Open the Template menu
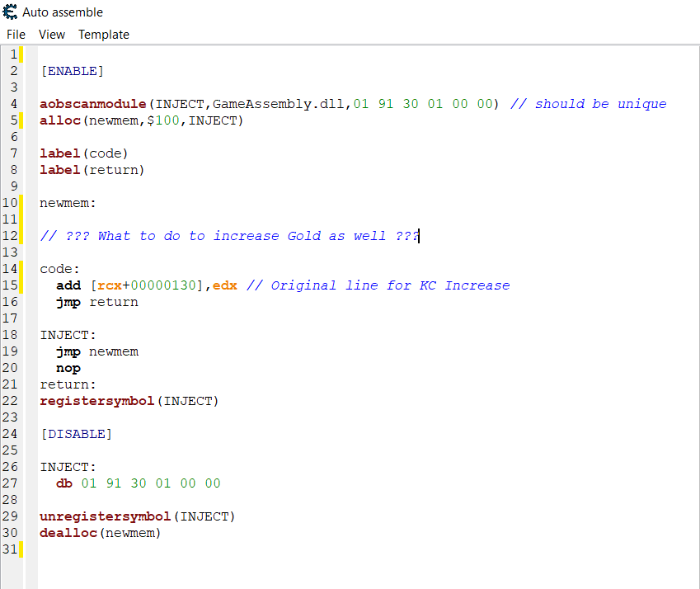Viewport: 700px width, 589px height. [104, 35]
